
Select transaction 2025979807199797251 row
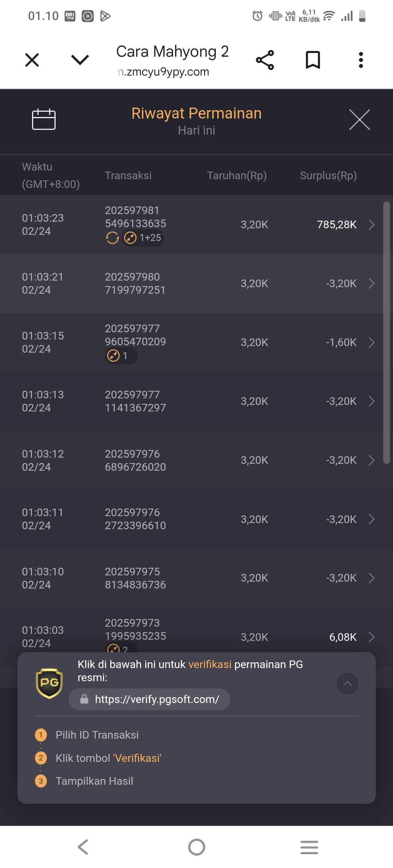pyautogui.click(x=135, y=284)
